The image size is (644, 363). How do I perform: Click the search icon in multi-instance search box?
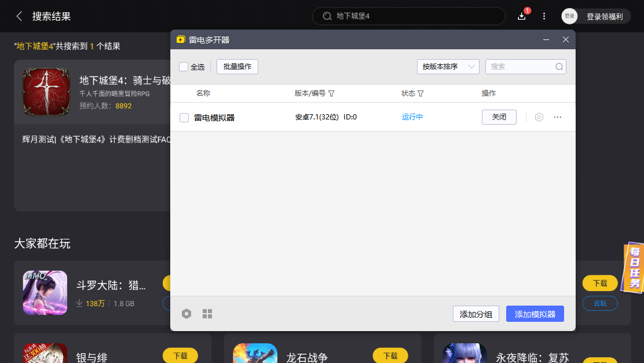click(559, 67)
